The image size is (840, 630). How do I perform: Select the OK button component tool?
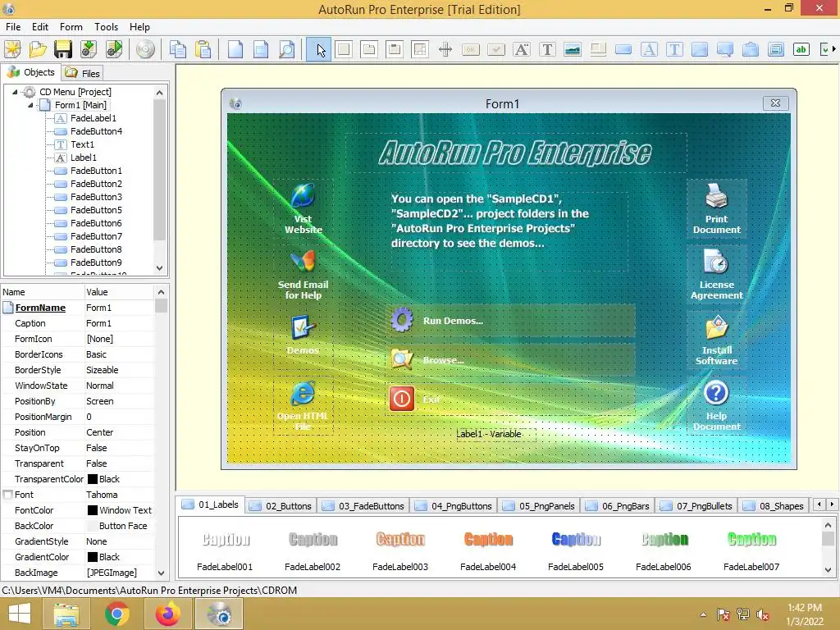470,49
